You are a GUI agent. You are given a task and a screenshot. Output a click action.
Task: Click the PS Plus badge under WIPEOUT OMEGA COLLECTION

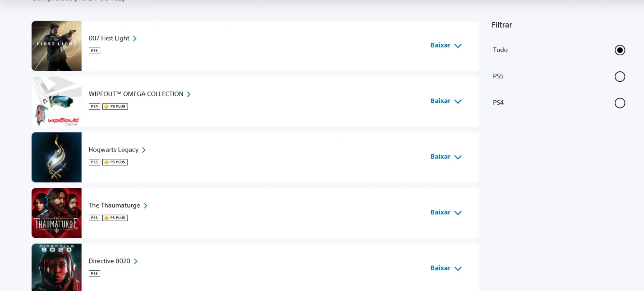(x=115, y=106)
